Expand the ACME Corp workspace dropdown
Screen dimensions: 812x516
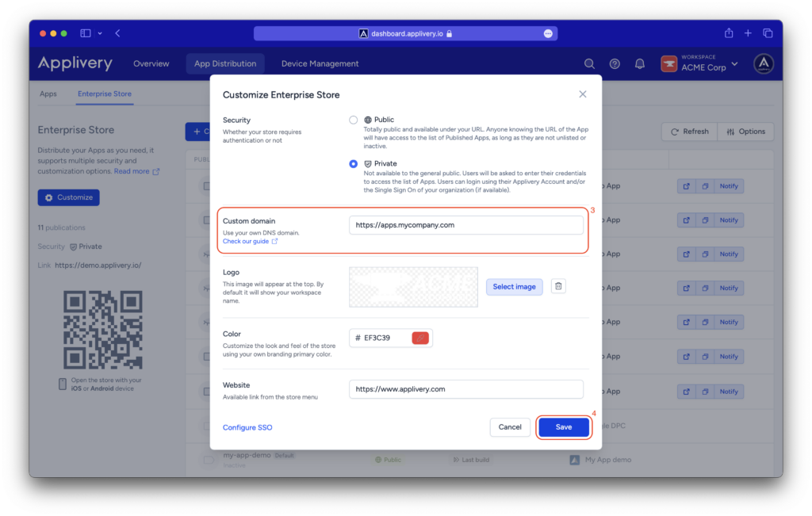699,63
